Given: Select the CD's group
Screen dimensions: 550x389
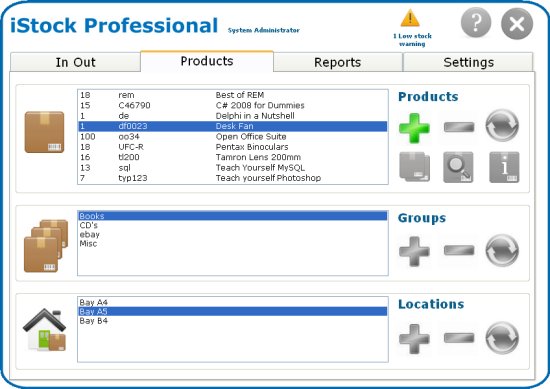Looking at the screenshot, I should click(233, 225).
